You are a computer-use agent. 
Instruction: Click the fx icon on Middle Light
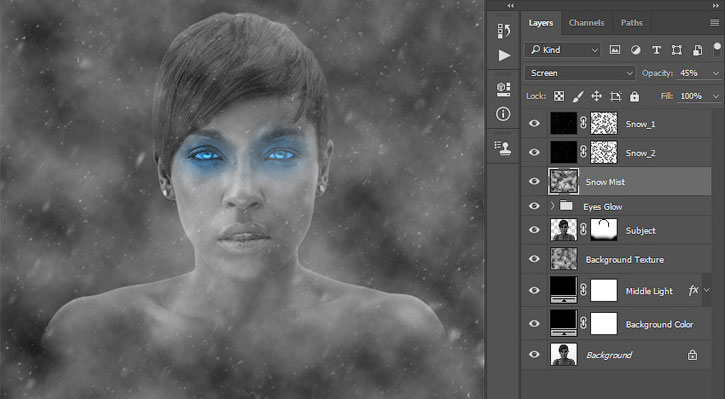(693, 290)
